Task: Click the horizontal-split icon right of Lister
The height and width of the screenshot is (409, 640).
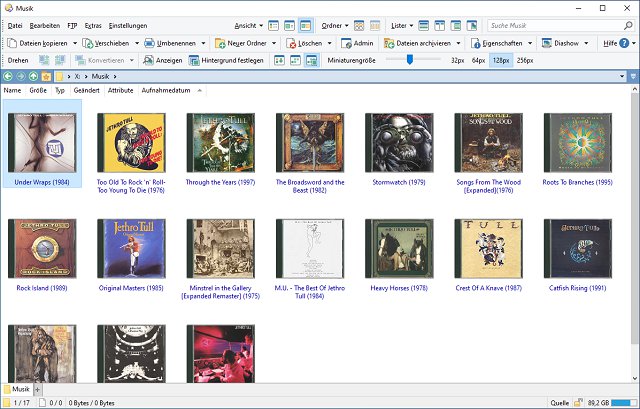Action: pyautogui.click(x=424, y=26)
